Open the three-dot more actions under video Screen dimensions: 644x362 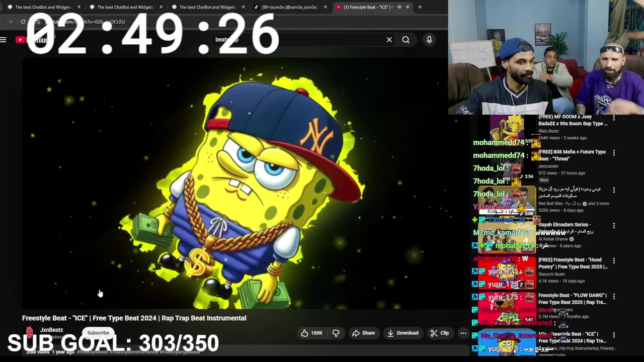click(x=463, y=333)
